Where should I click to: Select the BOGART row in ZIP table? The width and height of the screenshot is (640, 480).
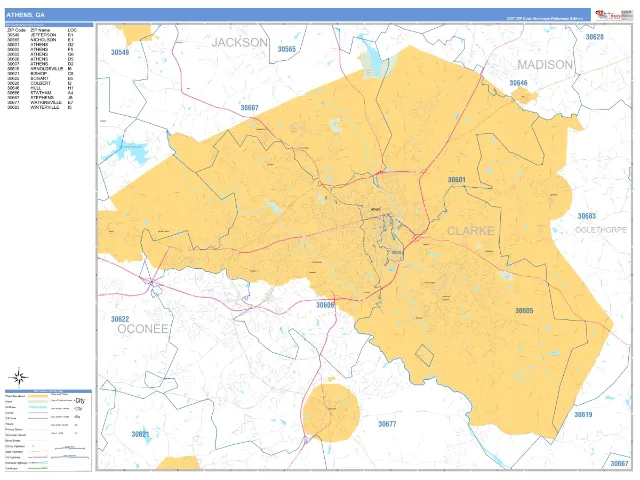click(x=41, y=78)
